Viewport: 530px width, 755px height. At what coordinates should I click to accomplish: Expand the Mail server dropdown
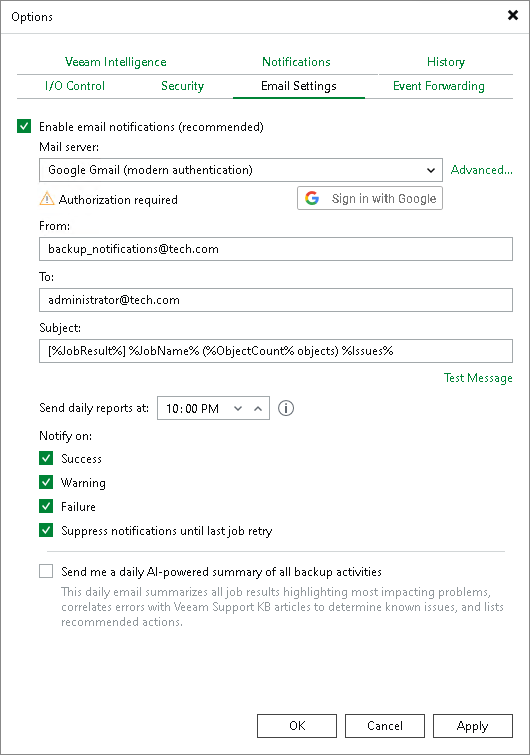pyautogui.click(x=241, y=170)
